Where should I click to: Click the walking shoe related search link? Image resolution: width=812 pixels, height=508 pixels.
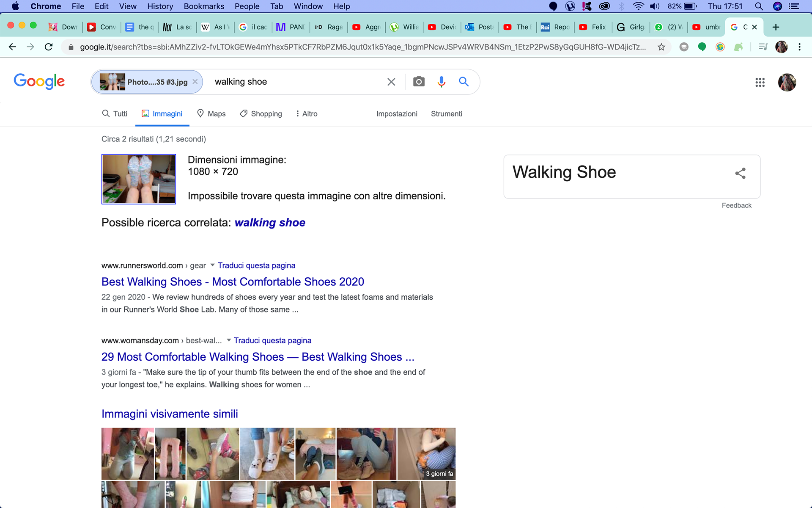270,223
